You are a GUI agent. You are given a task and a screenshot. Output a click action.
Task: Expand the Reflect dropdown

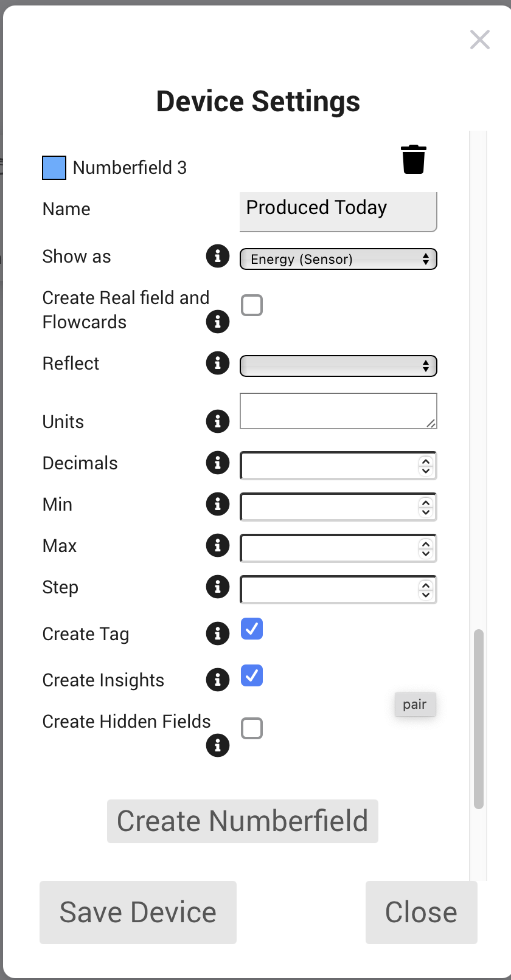[x=338, y=366]
